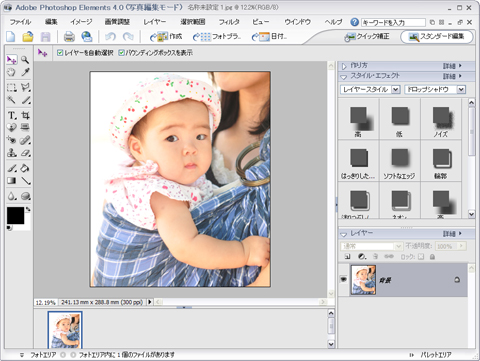Open the ドロップシャドウ dropdown
480x361 pixels.
point(461,89)
